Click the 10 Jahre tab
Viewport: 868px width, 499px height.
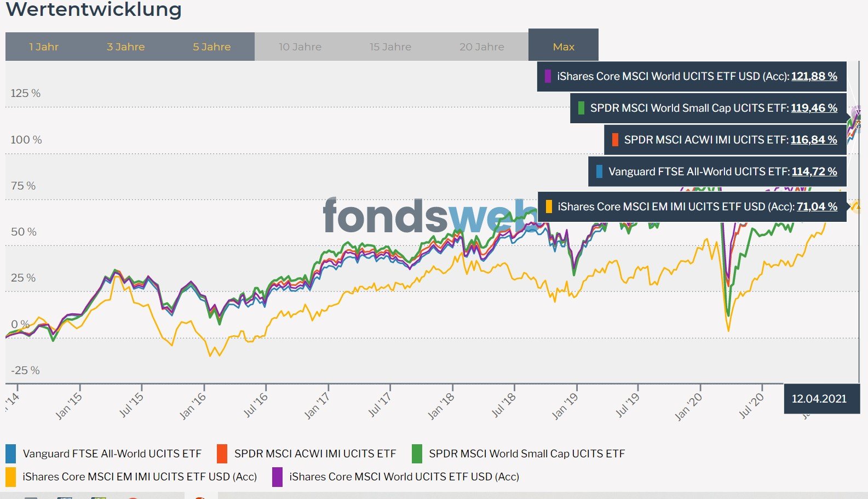300,47
